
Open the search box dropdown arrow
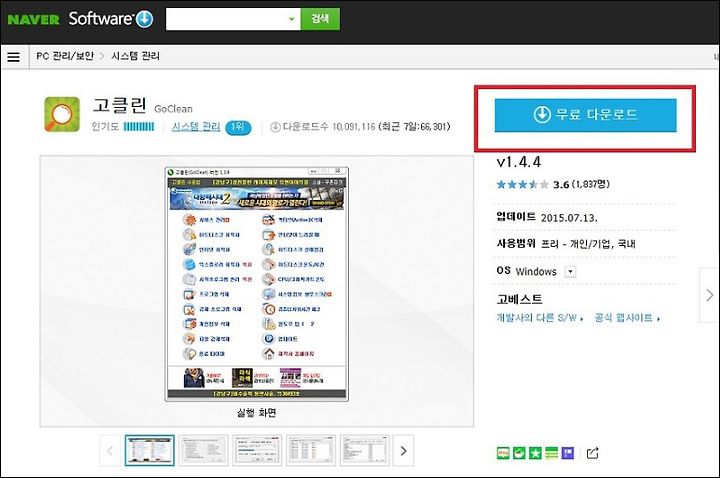click(292, 19)
